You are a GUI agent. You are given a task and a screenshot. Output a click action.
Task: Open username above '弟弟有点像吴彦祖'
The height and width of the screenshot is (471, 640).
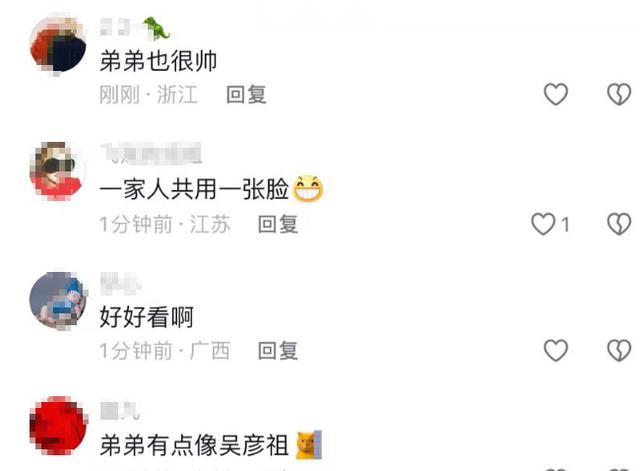click(x=120, y=411)
